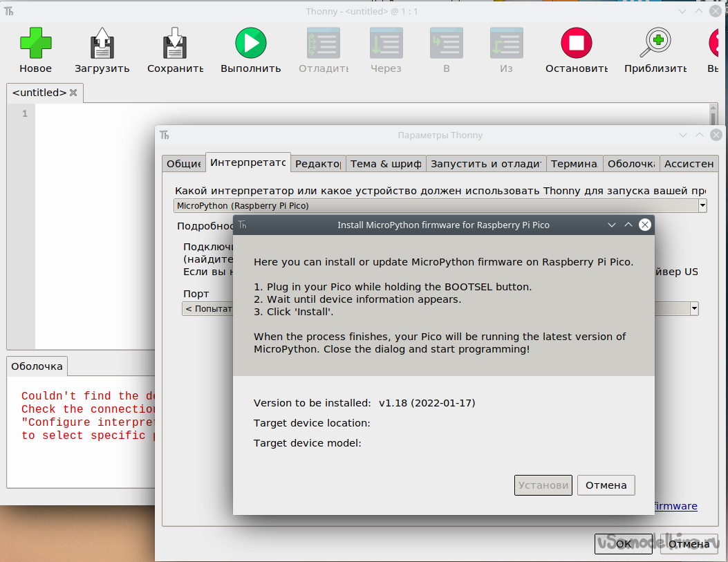Run the script with Выполнить button
This screenshot has height=562, width=728.
coord(251,43)
